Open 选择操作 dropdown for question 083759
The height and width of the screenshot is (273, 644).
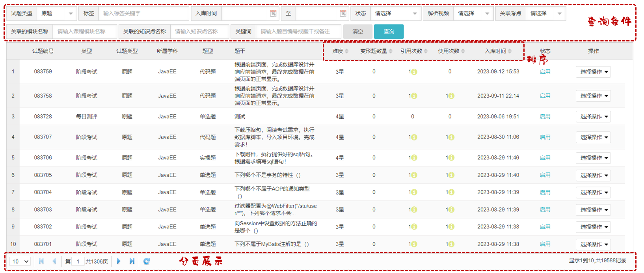594,72
